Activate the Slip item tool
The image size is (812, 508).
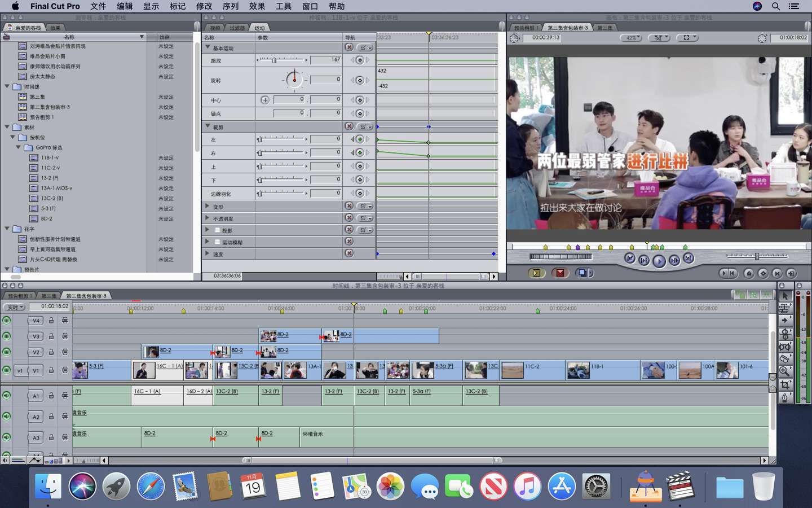(785, 347)
